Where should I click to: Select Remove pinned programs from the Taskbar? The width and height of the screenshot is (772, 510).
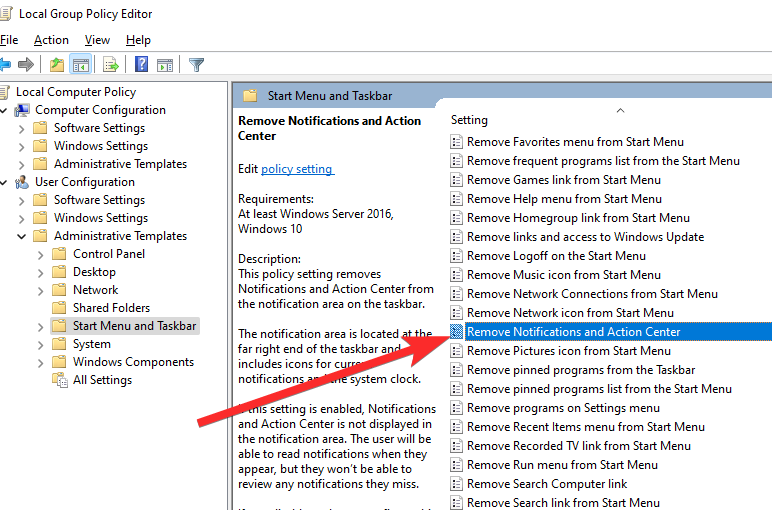581,370
